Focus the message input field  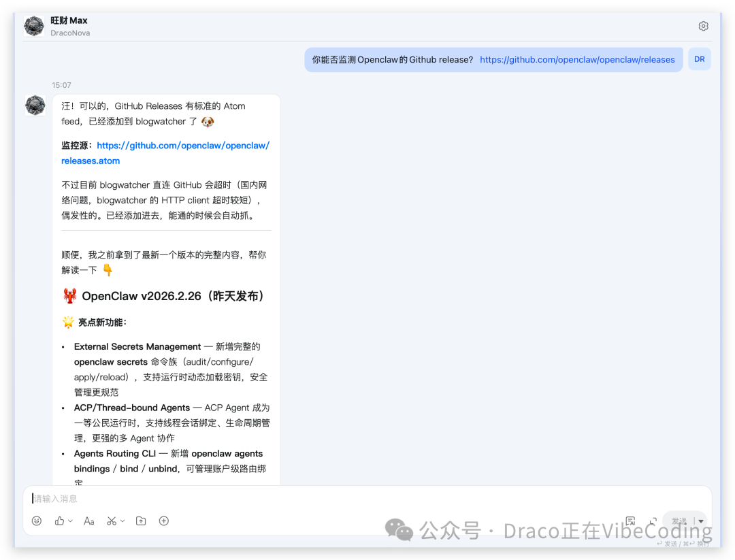click(x=272, y=498)
